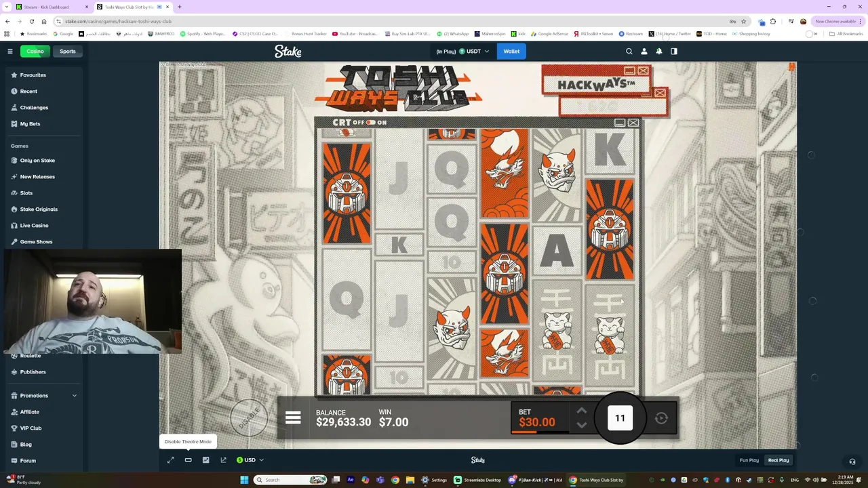Open All Bookmarks folder
This screenshot has width=868, height=488.
point(846,34)
